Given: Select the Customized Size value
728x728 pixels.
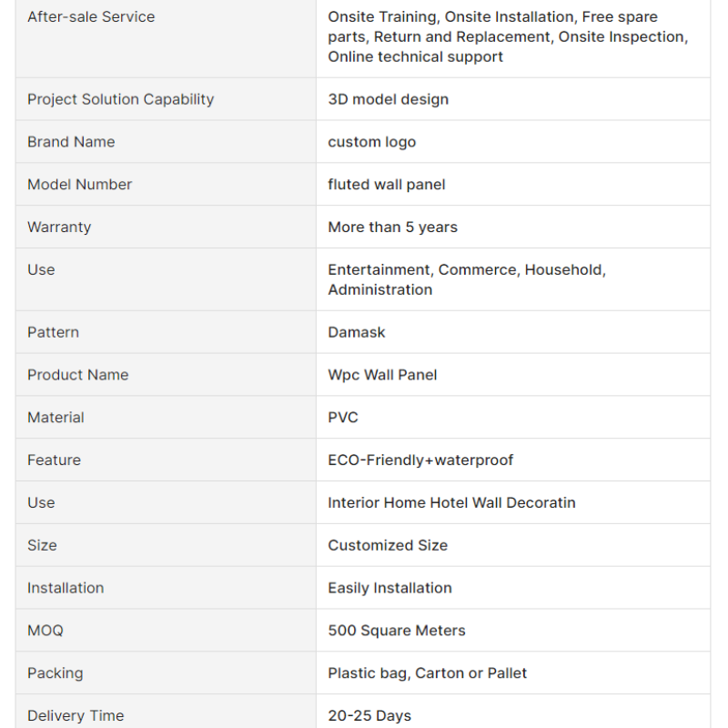Looking at the screenshot, I should click(x=388, y=546).
